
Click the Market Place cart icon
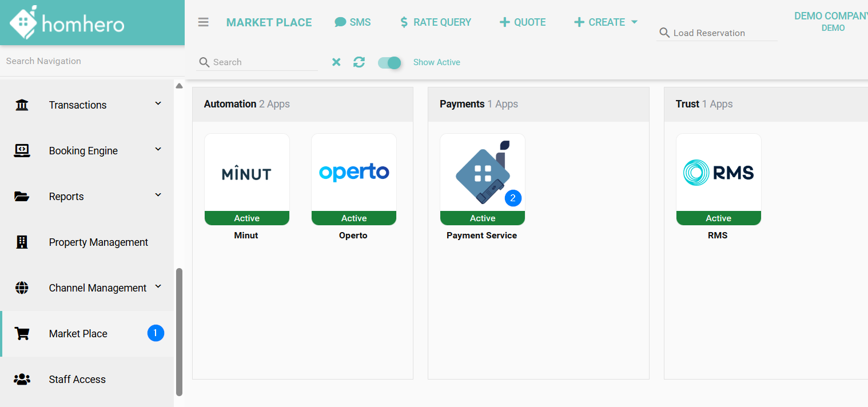[22, 334]
